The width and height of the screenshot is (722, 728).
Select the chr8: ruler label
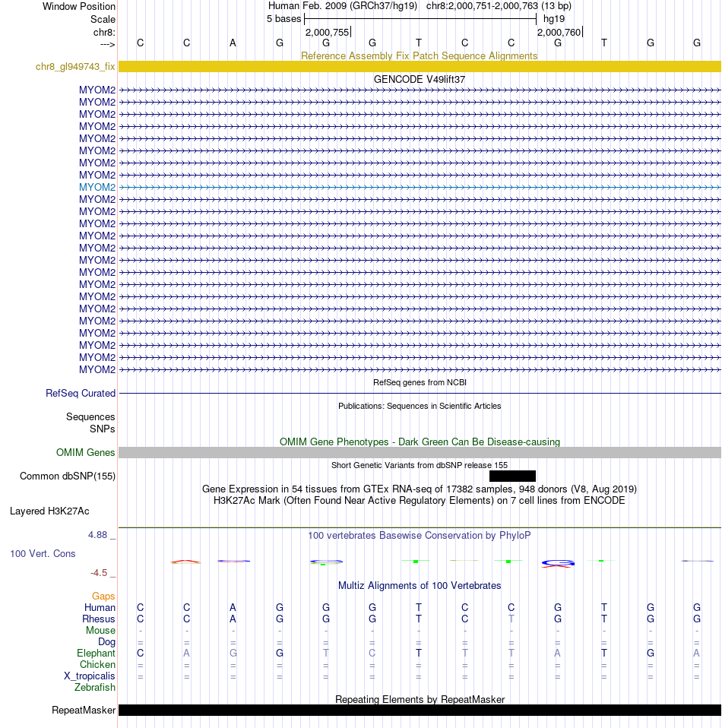pyautogui.click(x=104, y=33)
